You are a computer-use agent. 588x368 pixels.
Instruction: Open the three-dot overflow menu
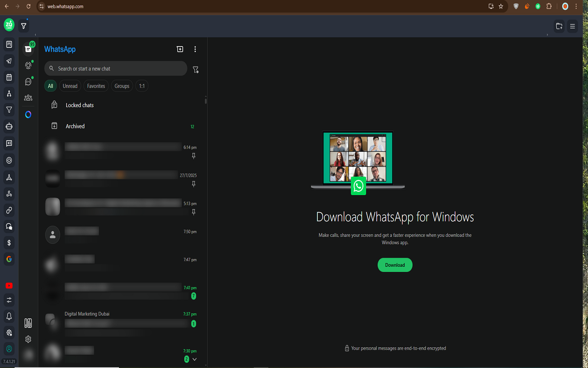click(x=195, y=49)
